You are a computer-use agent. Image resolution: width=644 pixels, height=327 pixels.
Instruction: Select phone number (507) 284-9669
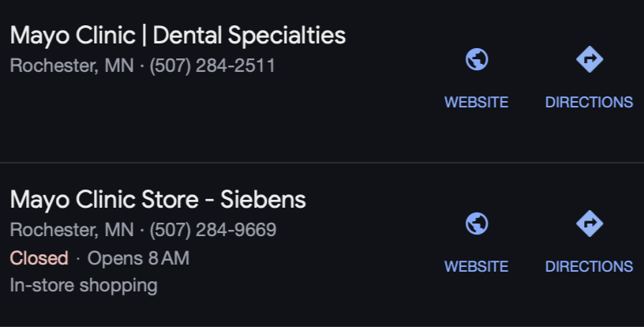pyautogui.click(x=213, y=230)
